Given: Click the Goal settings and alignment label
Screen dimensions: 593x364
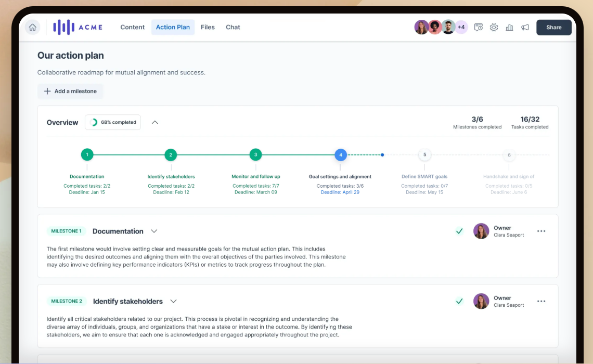Looking at the screenshot, I should pyautogui.click(x=340, y=176).
